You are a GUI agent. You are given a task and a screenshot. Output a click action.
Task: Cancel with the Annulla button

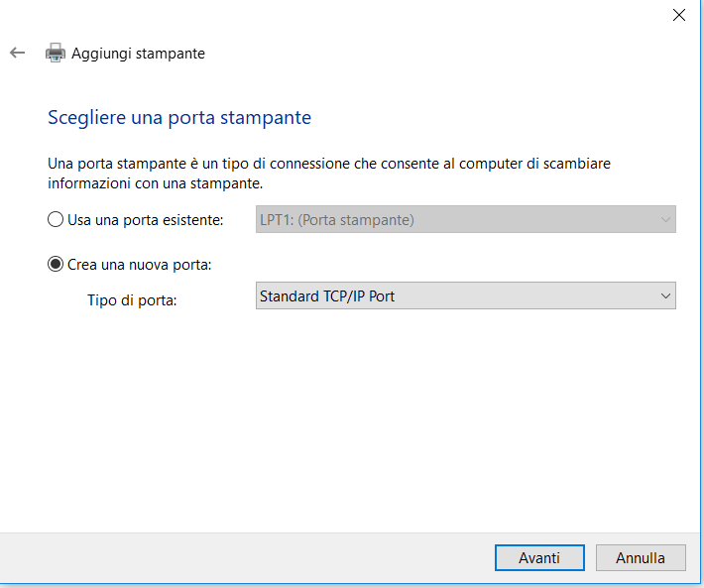click(x=641, y=558)
